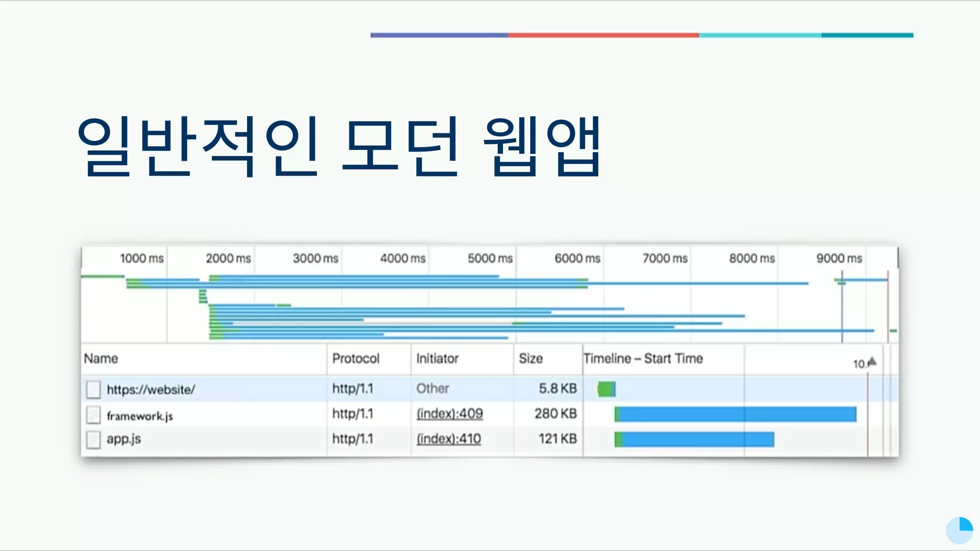Click the blue framework.js waterfall bar

735,414
